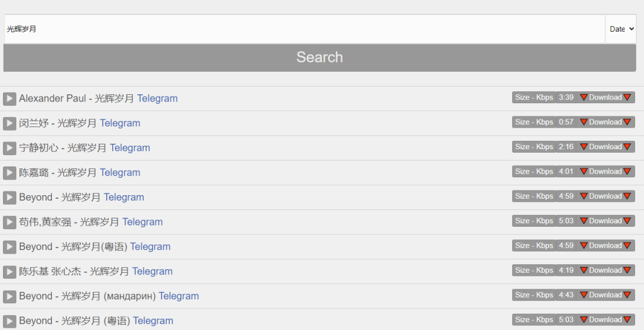Download the Alexander Paul 3:39 song
Image resolution: width=644 pixels, height=330 pixels.
point(605,97)
